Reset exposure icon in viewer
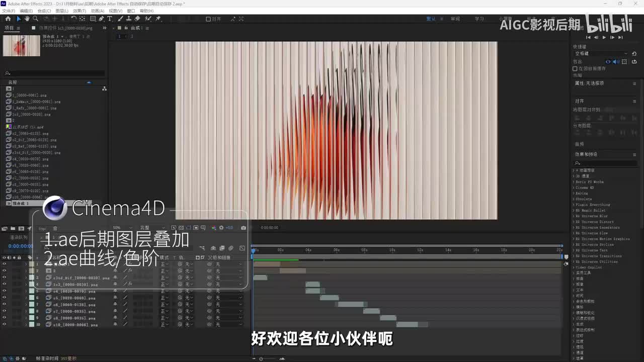The height and width of the screenshot is (362, 644). pyautogui.click(x=221, y=228)
